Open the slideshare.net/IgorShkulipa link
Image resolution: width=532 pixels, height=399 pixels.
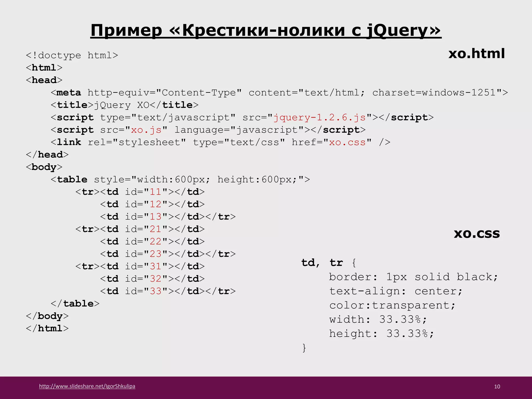click(87, 386)
